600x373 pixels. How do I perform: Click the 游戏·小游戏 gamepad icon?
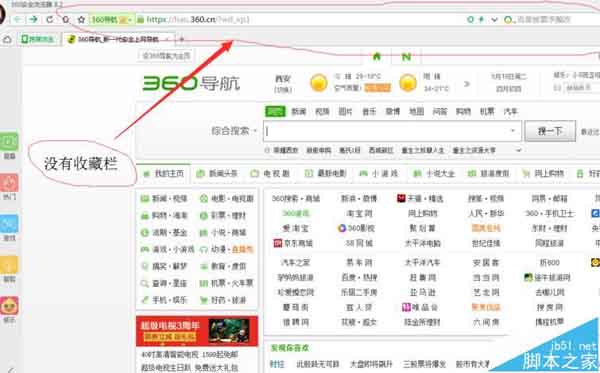145,249
